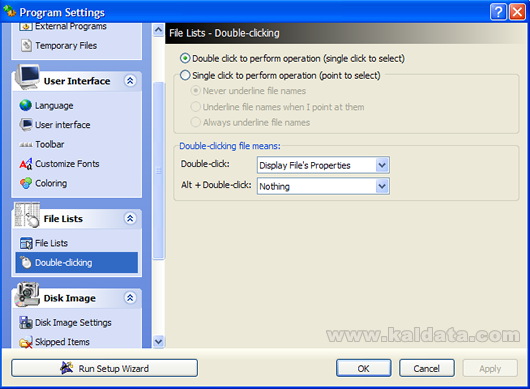Click the User Interface monitor header icon
The width and height of the screenshot is (530, 389).
click(27, 77)
